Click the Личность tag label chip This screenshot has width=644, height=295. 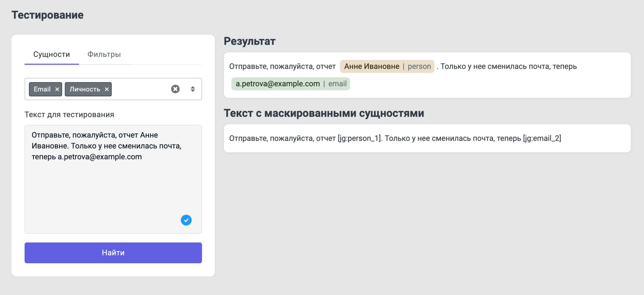coord(85,89)
